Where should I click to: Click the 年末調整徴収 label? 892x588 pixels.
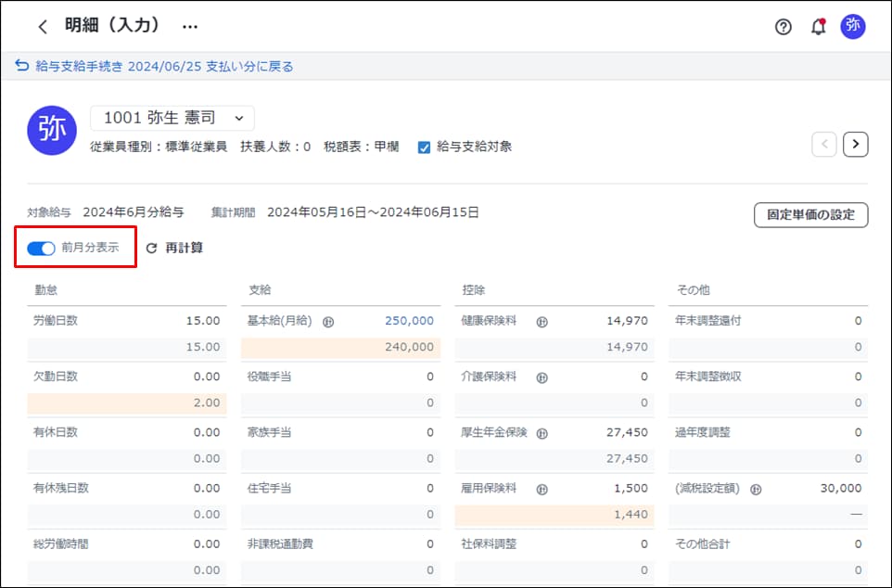tap(708, 377)
